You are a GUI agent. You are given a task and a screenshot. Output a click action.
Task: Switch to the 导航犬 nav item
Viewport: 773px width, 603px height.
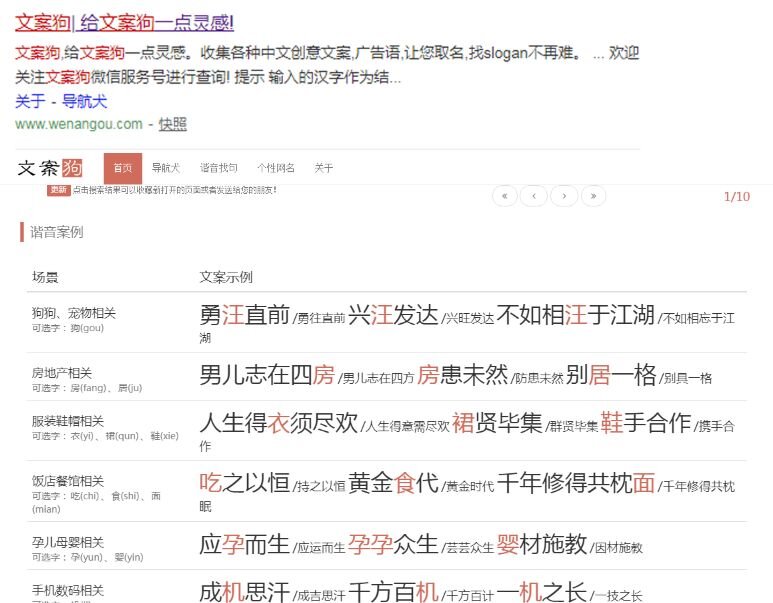coord(166,168)
